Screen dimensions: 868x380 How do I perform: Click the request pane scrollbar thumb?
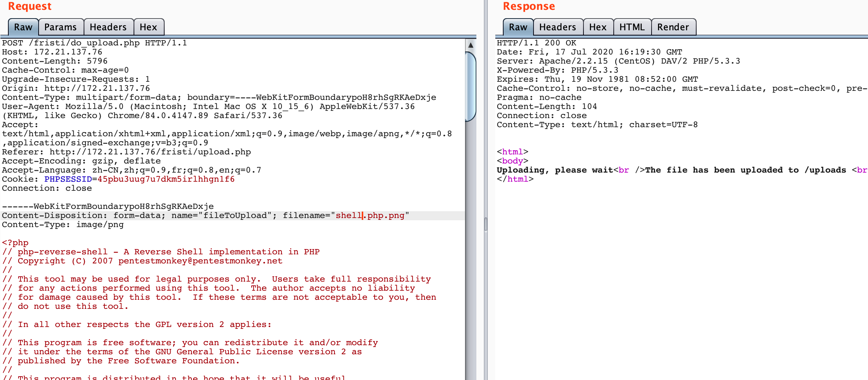(471, 87)
